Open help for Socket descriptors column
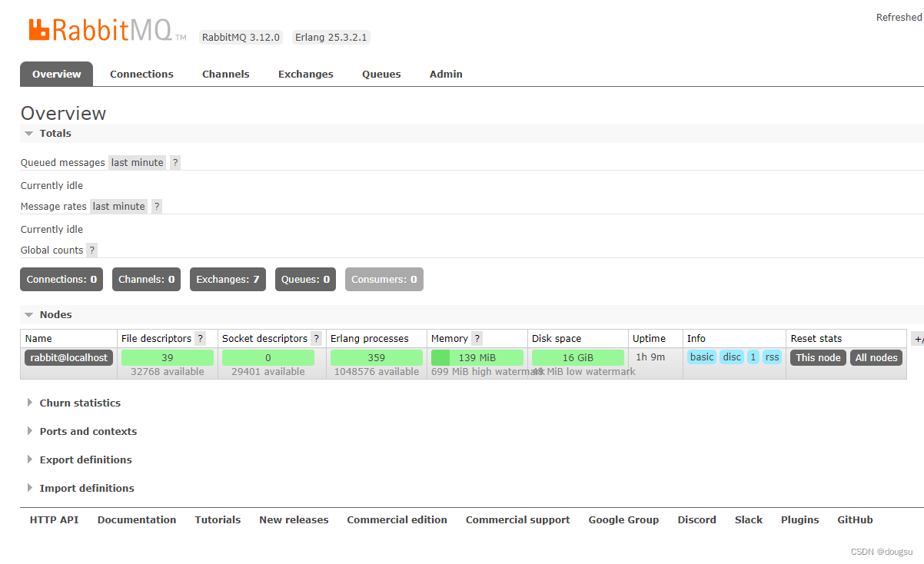924x564 pixels. [317, 339]
